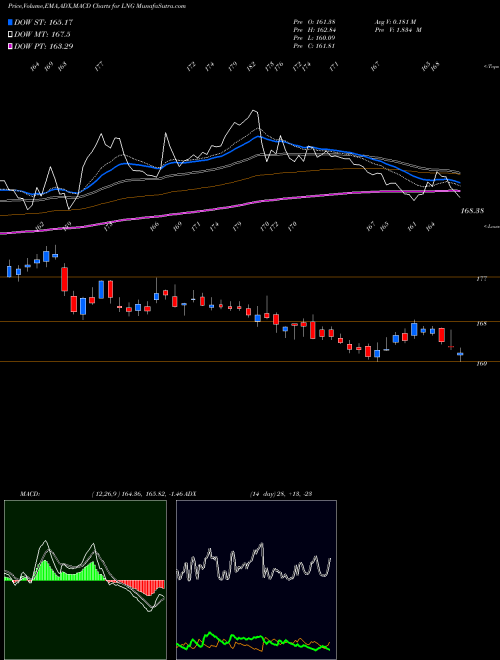Select the 'DOW ST: 165.17' legend label
Image resolution: width=500 pixels, height=660 pixels.
point(43,22)
